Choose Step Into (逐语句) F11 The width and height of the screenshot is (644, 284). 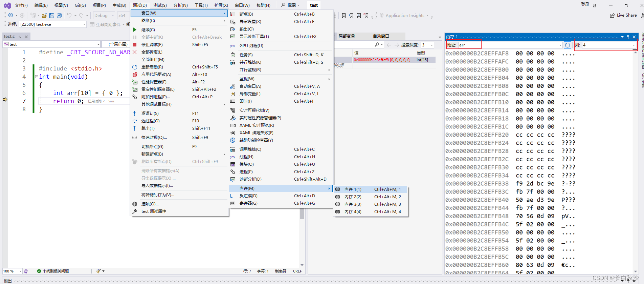pos(179,113)
